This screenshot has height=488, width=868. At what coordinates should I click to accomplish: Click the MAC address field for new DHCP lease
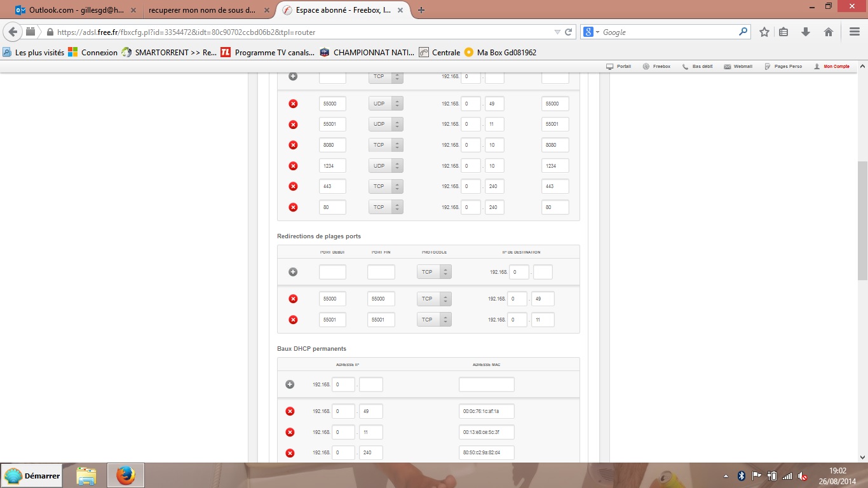pos(486,384)
